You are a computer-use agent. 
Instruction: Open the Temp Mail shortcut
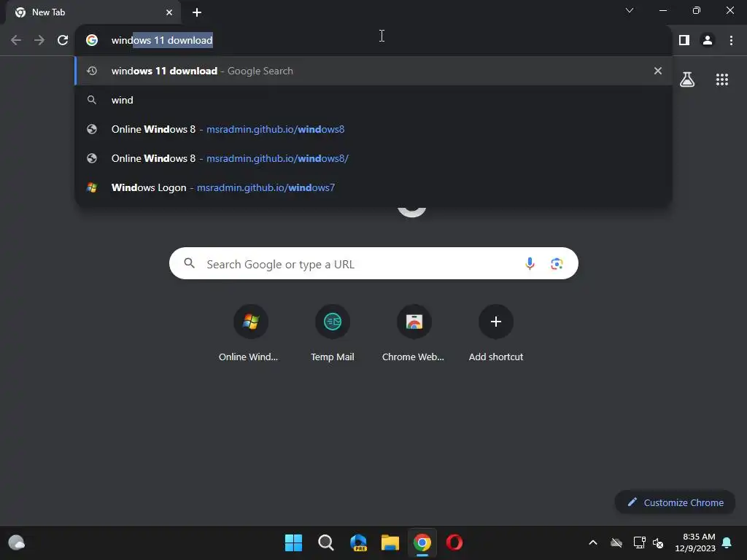pyautogui.click(x=333, y=333)
